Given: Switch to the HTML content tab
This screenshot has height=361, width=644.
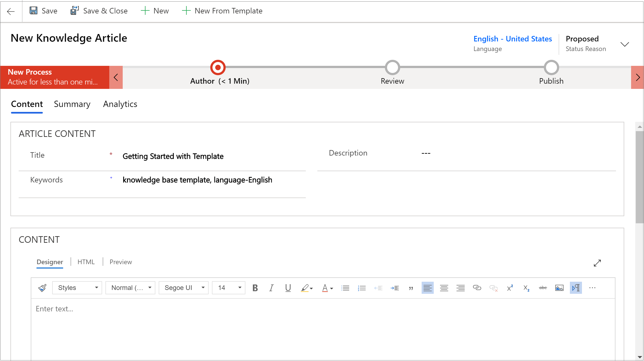Looking at the screenshot, I should (86, 262).
